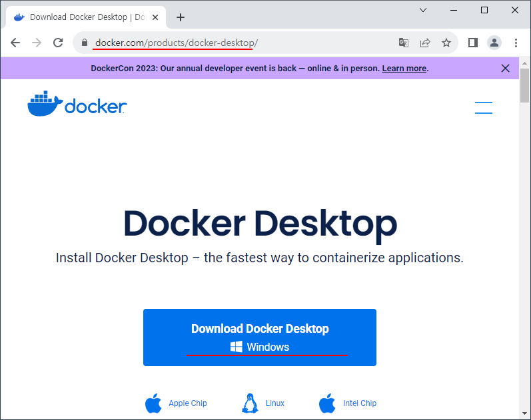This screenshot has height=420, width=531.
Task: Select the Download Docker Desktop tab
Action: 86,17
